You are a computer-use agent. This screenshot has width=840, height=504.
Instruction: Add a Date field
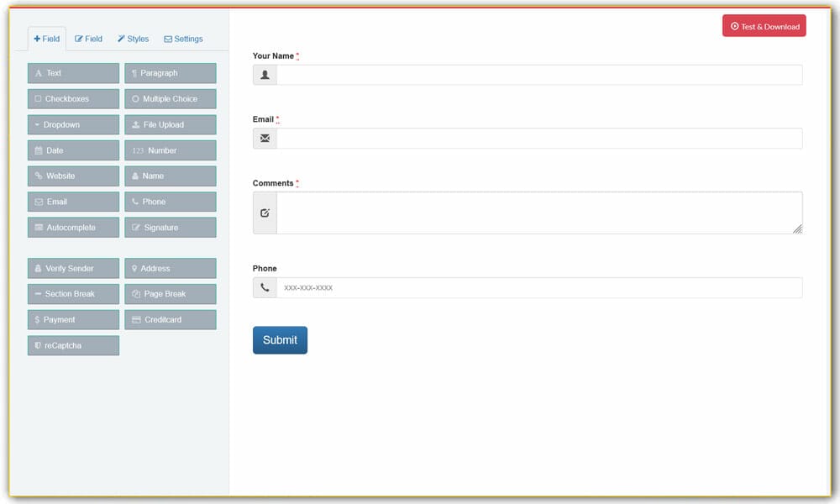pyautogui.click(x=73, y=150)
